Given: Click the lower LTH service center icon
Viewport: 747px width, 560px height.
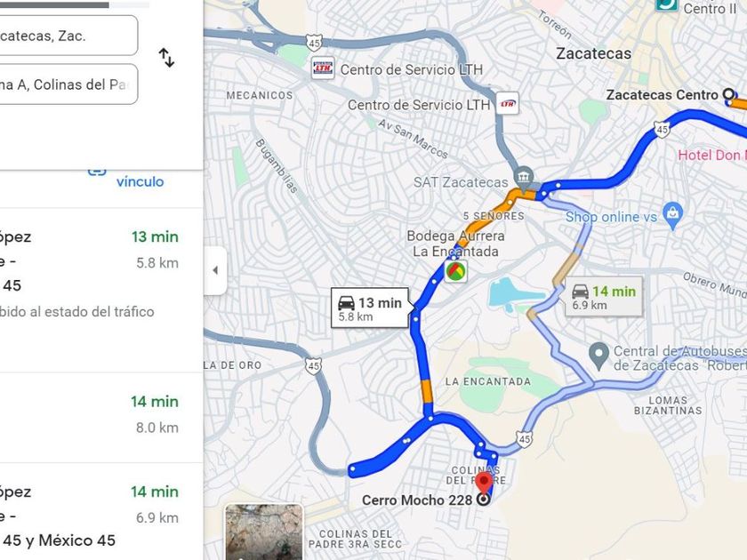Looking at the screenshot, I should pos(508,104).
